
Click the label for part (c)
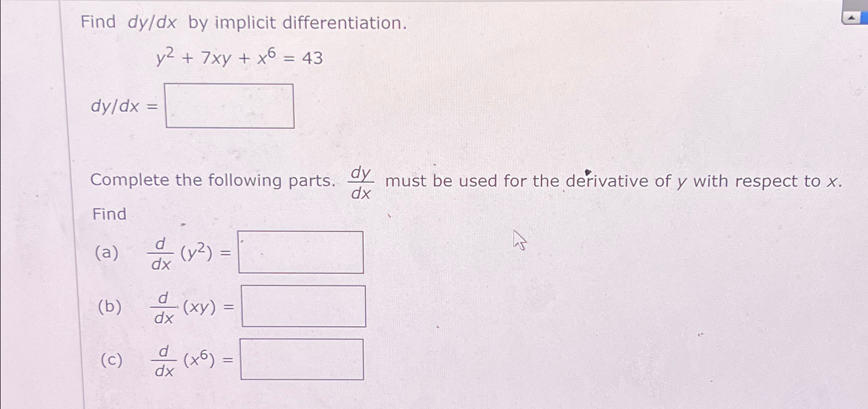coord(110,360)
